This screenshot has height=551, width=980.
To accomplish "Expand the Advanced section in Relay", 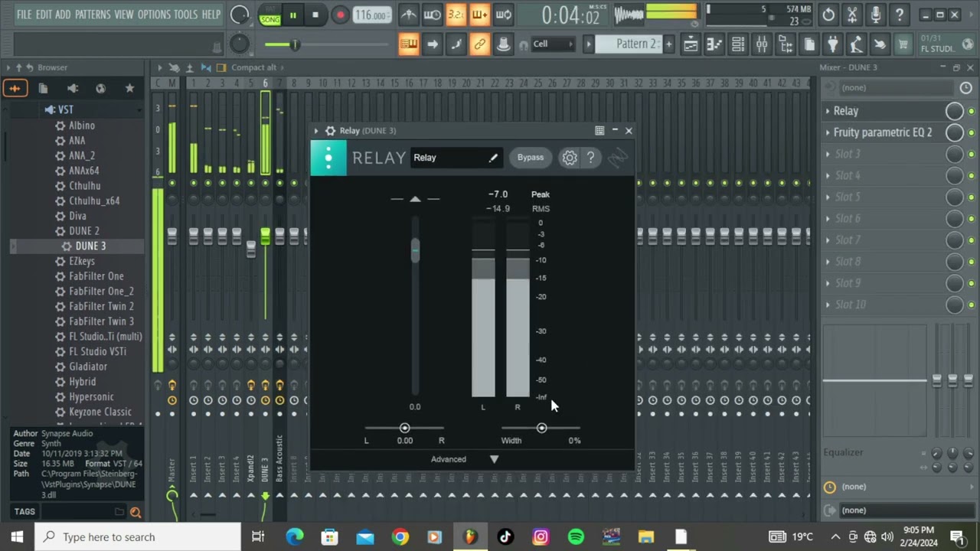I will click(465, 459).
